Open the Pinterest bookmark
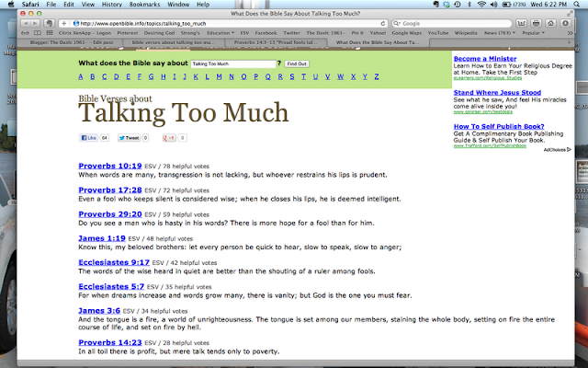The width and height of the screenshot is (588, 368). (128, 33)
